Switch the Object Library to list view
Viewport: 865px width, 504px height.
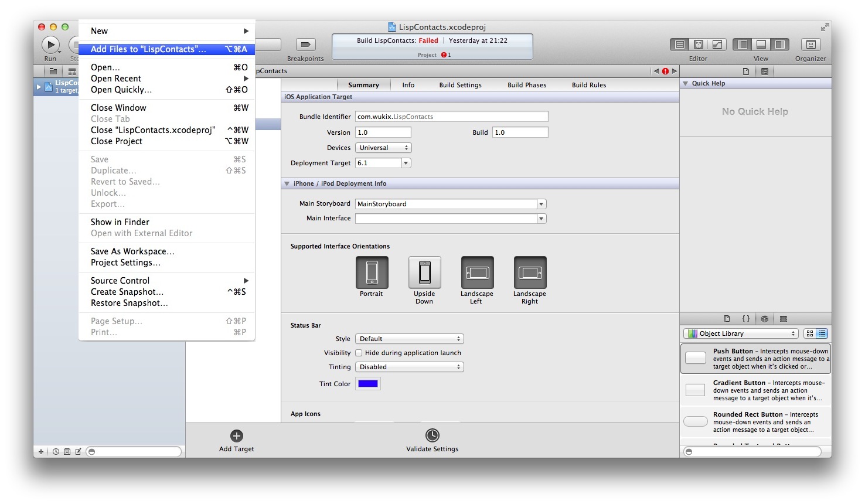(822, 333)
